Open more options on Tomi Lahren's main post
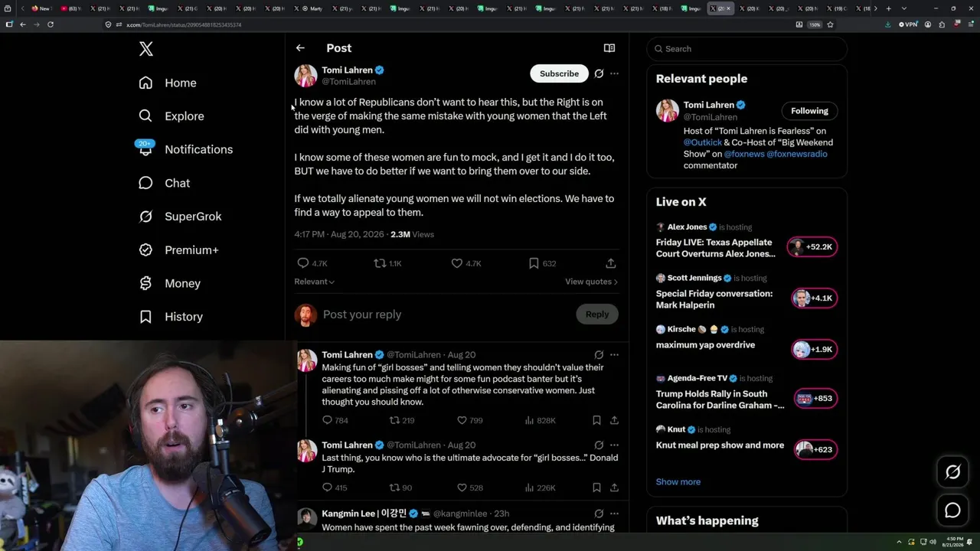 [x=614, y=73]
